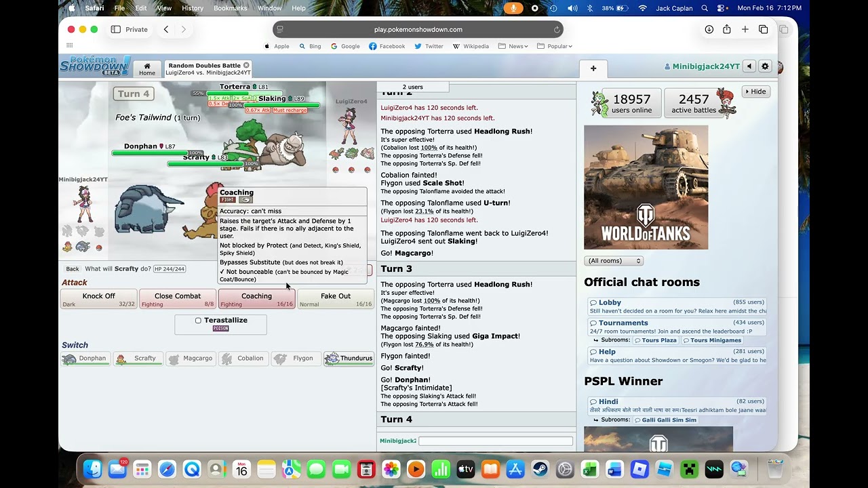This screenshot has height=488, width=868.
Task: Click the 2457 active battles counter
Action: 694,103
